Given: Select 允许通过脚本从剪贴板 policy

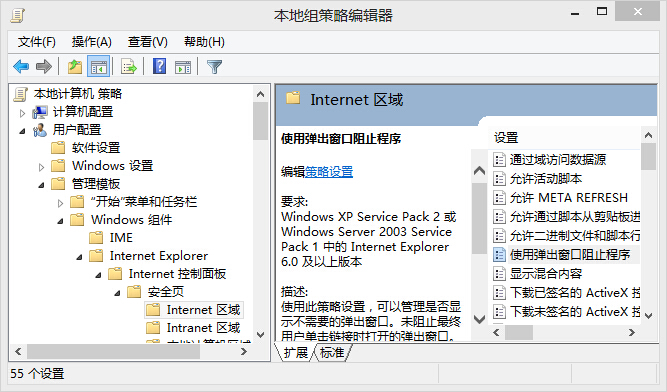Looking at the screenshot, I should [575, 217].
